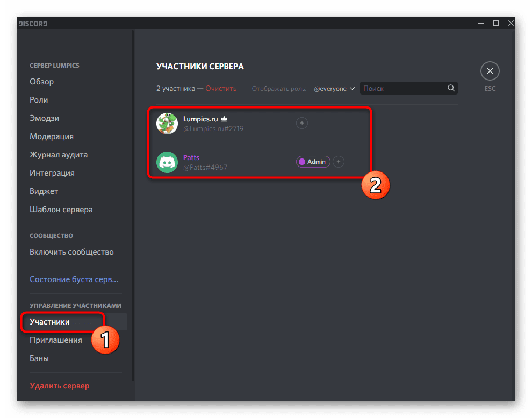Open the @everyone role filter dropdown
Screen dimensions: 532x418
pos(334,89)
